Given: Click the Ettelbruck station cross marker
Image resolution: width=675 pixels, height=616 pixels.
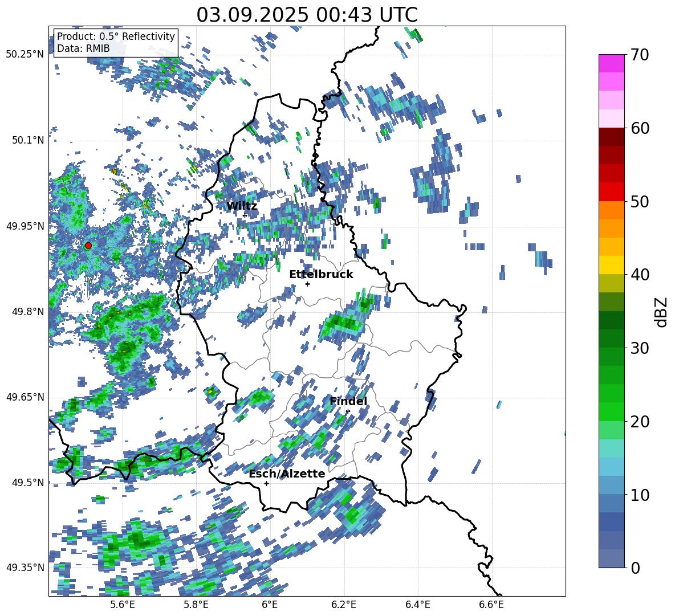Looking at the screenshot, I should [307, 284].
